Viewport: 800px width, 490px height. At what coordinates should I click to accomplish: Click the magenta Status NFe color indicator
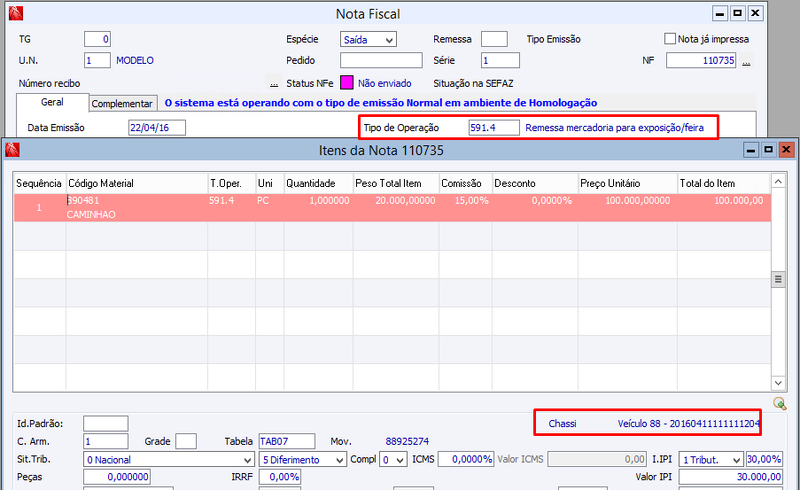347,82
